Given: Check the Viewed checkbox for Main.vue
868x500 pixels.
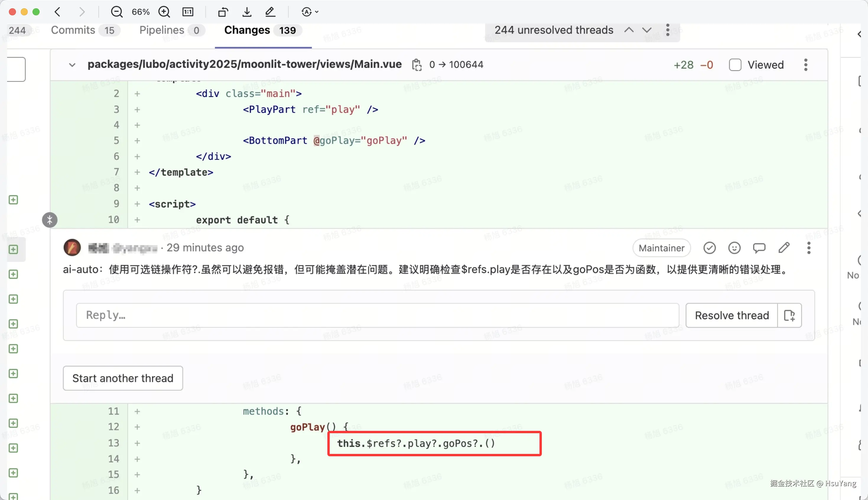Looking at the screenshot, I should coord(735,64).
